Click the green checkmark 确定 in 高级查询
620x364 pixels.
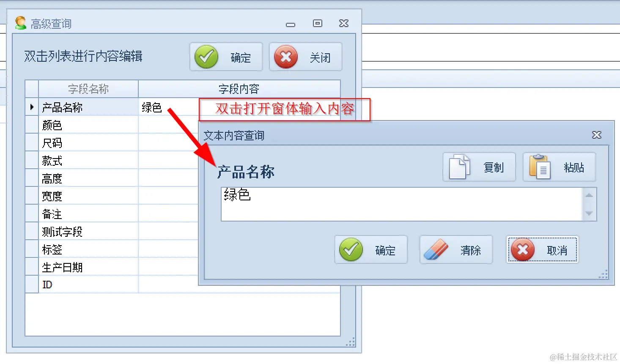coord(226,57)
